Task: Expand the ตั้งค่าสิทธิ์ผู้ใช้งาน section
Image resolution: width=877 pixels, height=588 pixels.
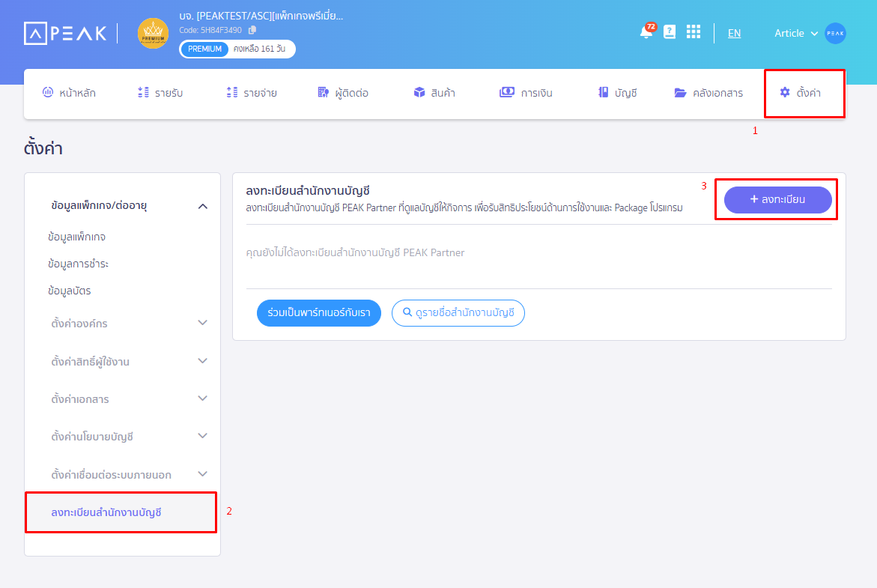Action: pos(202,361)
